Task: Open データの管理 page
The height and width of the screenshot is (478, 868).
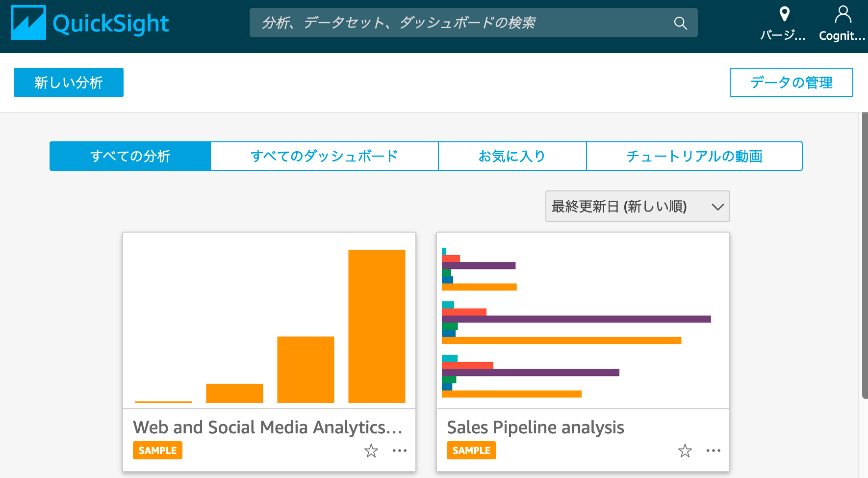Action: (791, 82)
